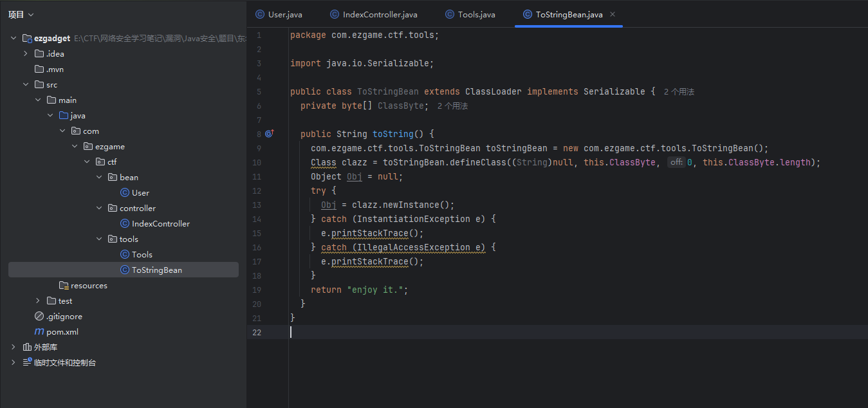
Task: Switch to the User.java tab
Action: tap(279, 14)
